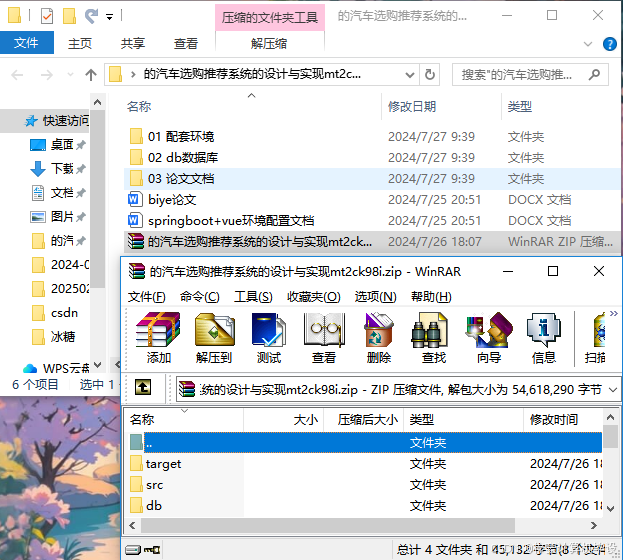
Task: Run the Test (测试) archive tool
Action: click(x=269, y=338)
